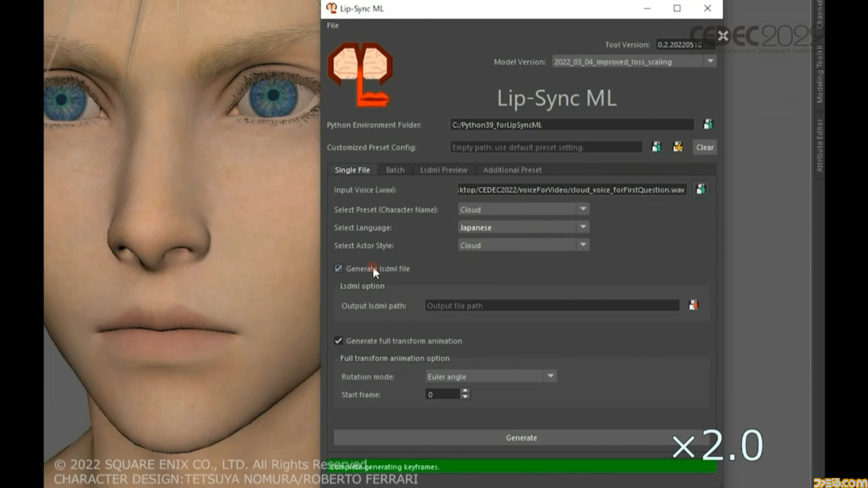
Task: Click second preset config icon beside Clear
Action: coord(677,147)
